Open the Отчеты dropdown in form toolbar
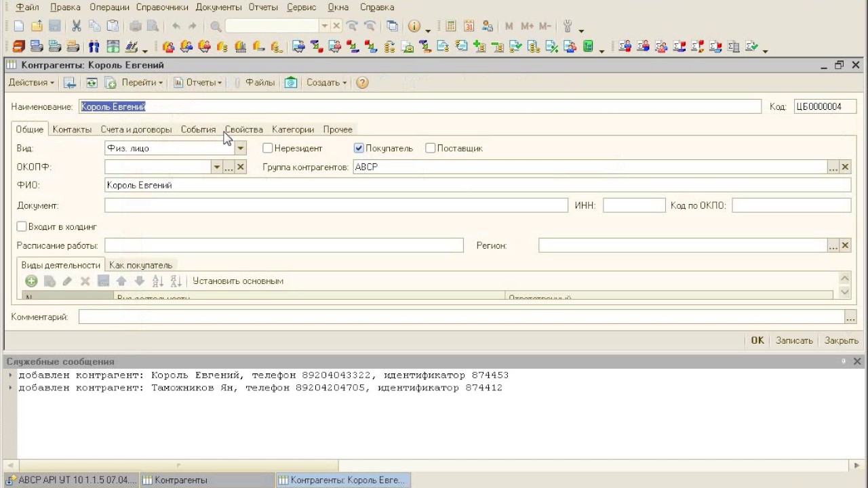 pos(198,83)
